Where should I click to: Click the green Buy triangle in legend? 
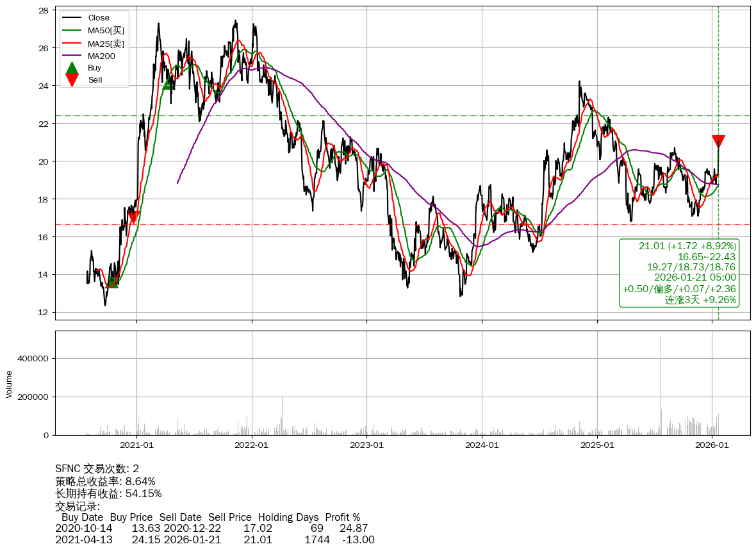[x=72, y=68]
